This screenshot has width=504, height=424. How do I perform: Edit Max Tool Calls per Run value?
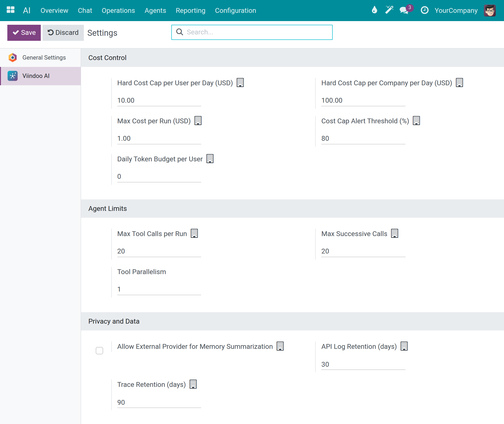click(159, 251)
